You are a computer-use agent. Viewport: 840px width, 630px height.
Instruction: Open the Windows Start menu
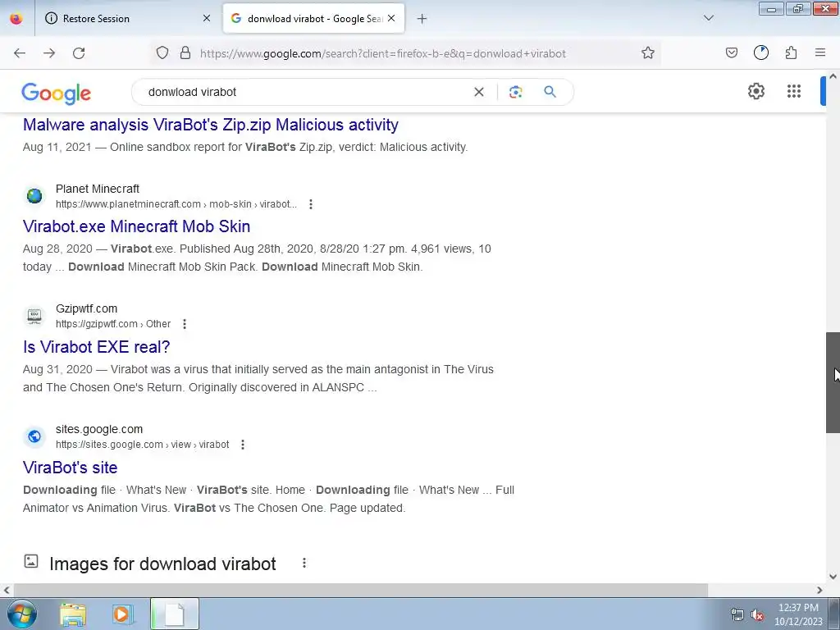(21, 614)
